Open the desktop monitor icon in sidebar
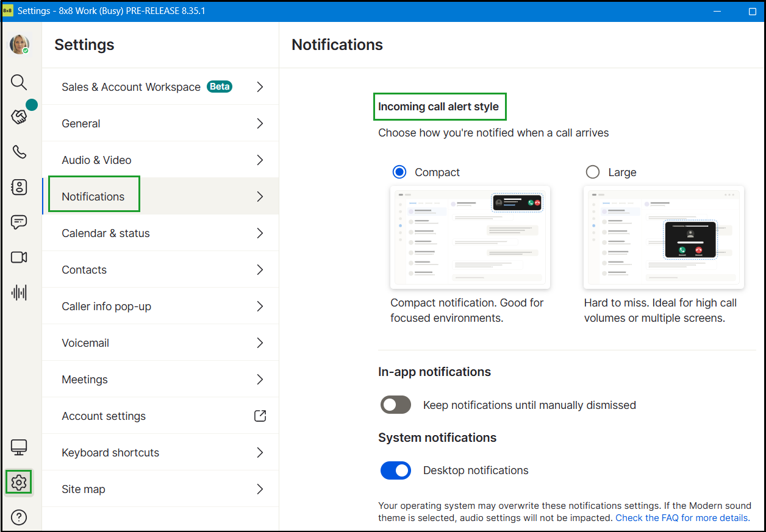Image resolution: width=766 pixels, height=532 pixels. point(19,448)
